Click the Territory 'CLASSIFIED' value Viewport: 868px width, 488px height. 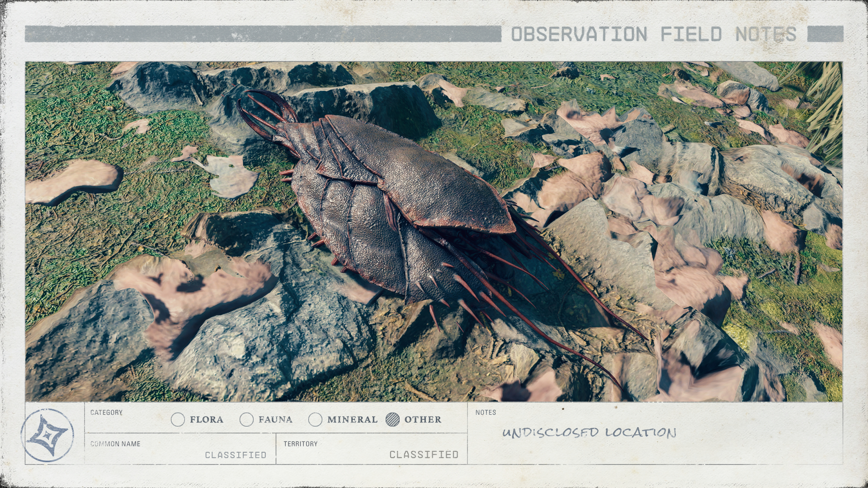pos(424,455)
